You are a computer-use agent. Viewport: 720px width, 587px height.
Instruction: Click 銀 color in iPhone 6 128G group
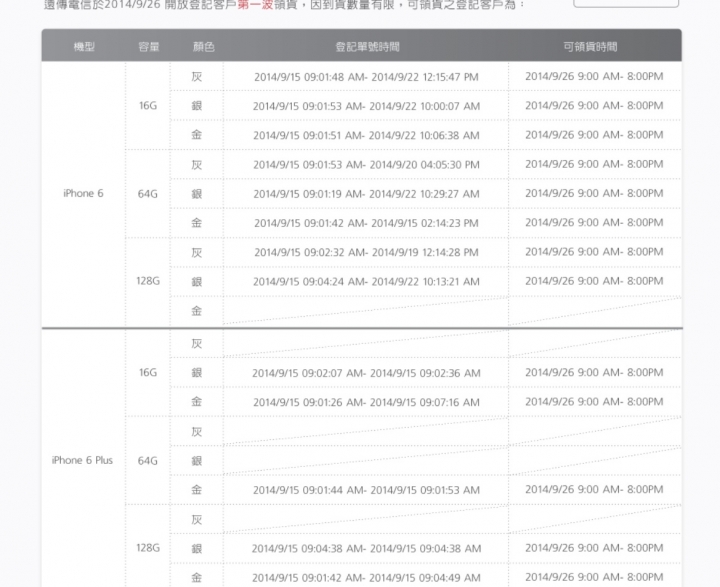(197, 282)
